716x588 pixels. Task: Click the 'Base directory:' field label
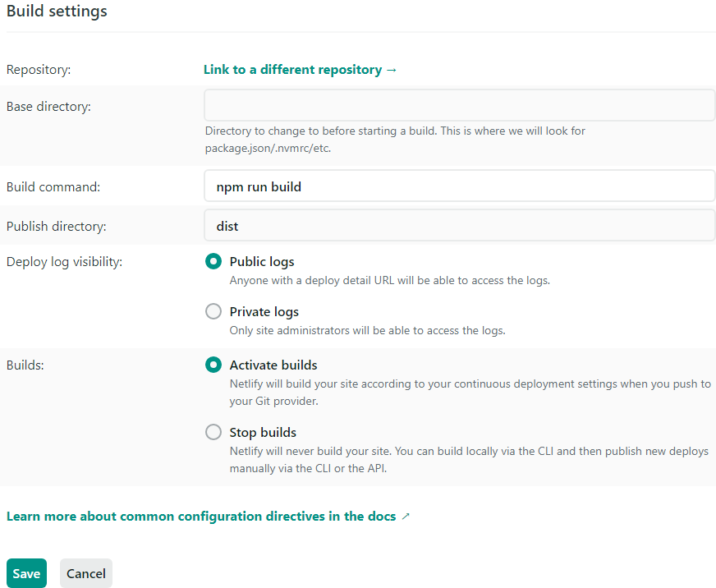tap(48, 107)
